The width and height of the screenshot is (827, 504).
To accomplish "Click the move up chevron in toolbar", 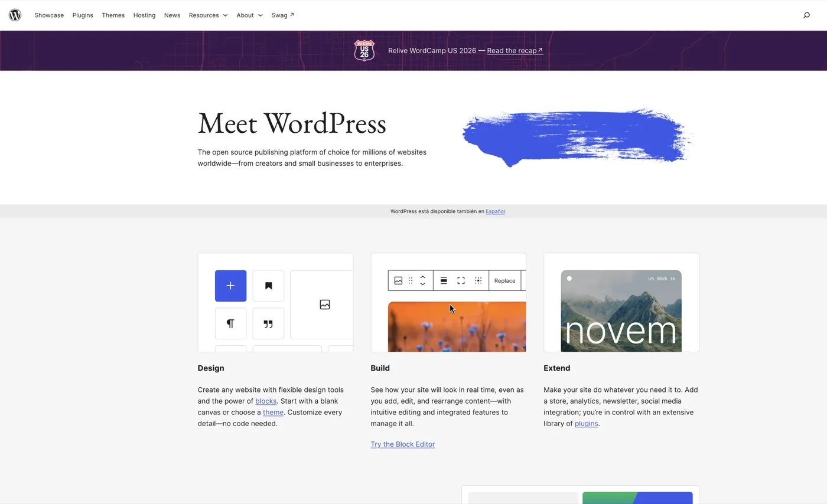I will pos(422,277).
